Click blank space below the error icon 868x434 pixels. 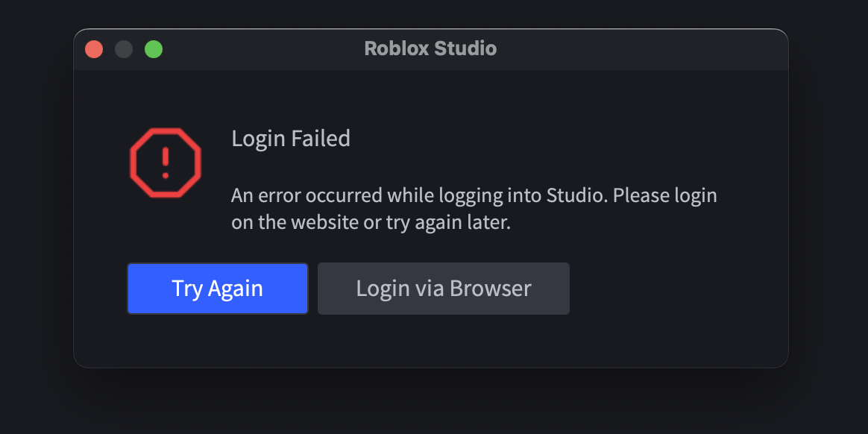(x=165, y=227)
